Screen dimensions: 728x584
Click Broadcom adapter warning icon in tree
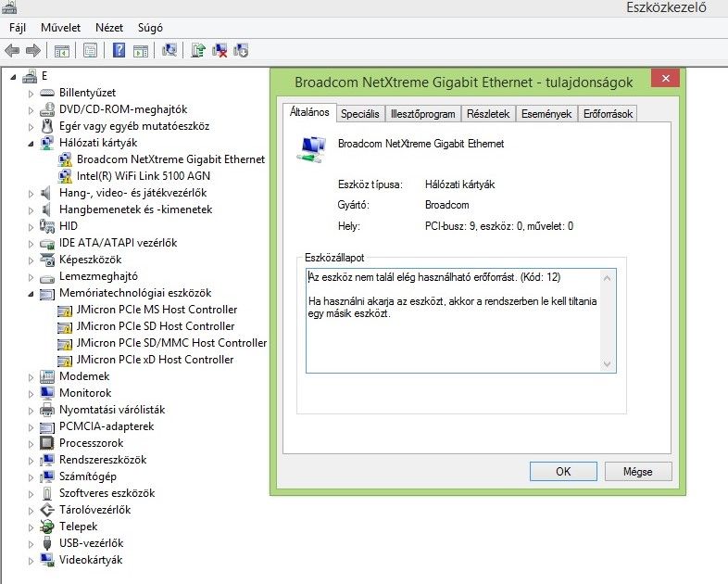coord(65,159)
